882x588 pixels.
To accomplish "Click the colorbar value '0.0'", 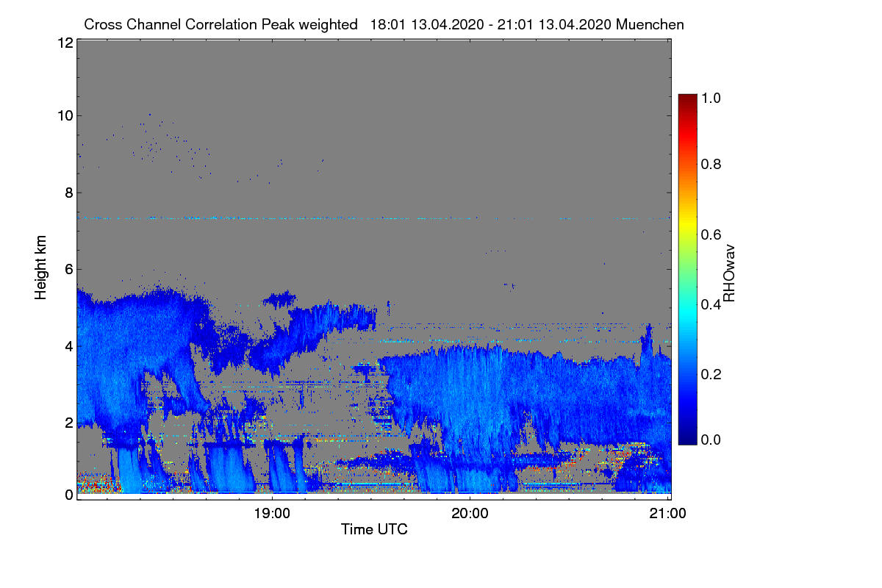I will [x=709, y=440].
